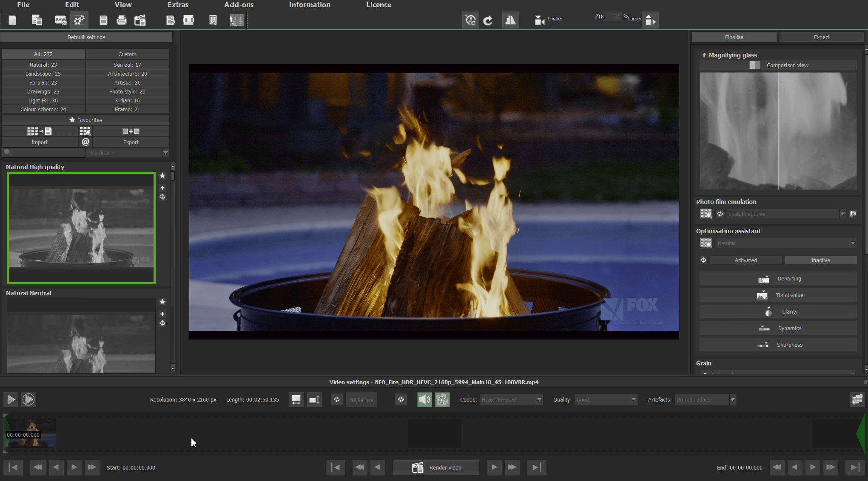The width and height of the screenshot is (868, 481).
Task: Click the RAW processing icon in toolbar
Action: tap(59, 20)
